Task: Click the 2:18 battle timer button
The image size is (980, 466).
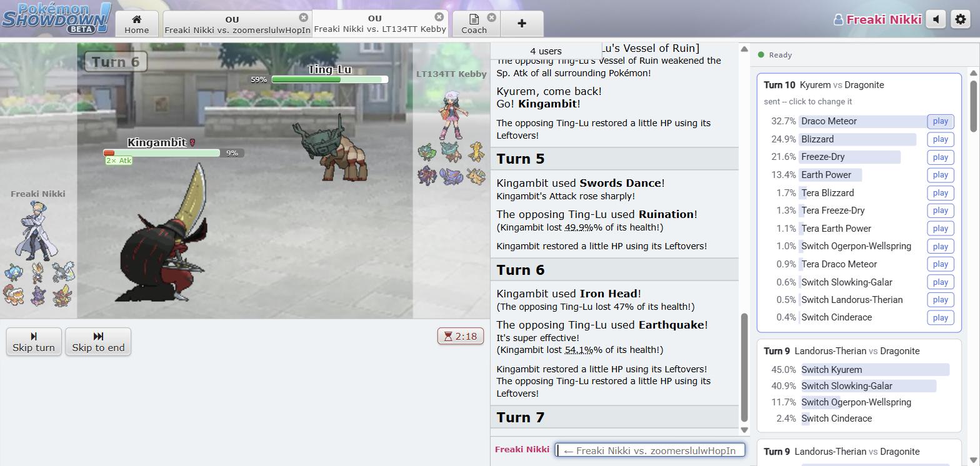Action: pyautogui.click(x=461, y=336)
